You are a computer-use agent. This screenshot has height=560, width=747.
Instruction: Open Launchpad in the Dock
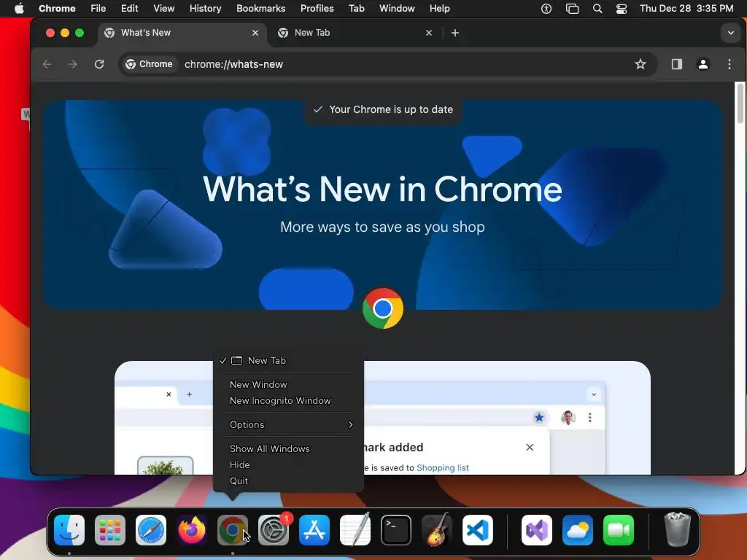pyautogui.click(x=110, y=530)
